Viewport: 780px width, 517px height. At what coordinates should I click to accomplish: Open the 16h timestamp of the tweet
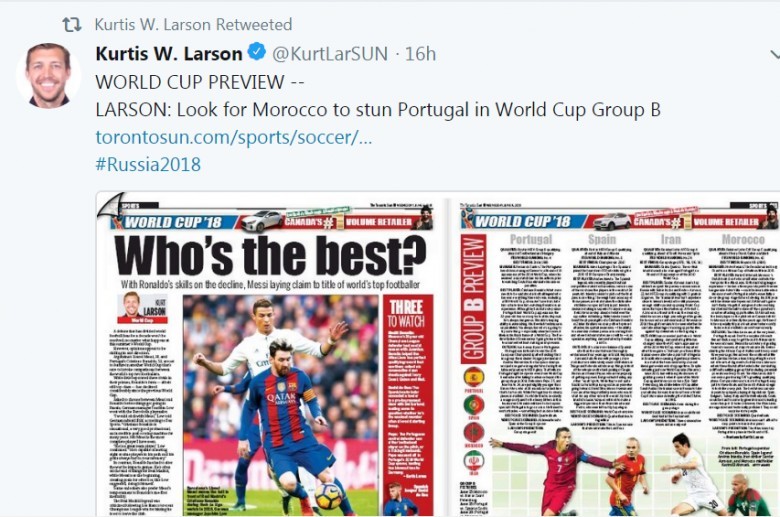tap(420, 53)
